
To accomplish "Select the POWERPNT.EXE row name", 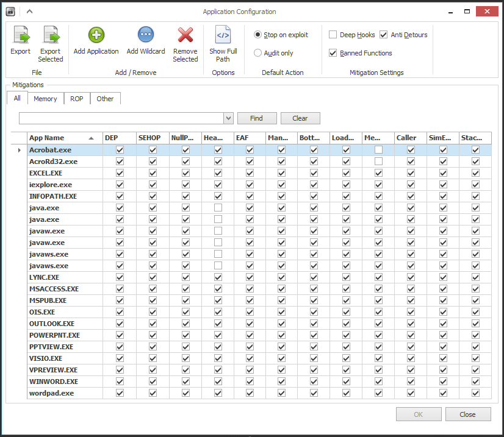I will (55, 335).
